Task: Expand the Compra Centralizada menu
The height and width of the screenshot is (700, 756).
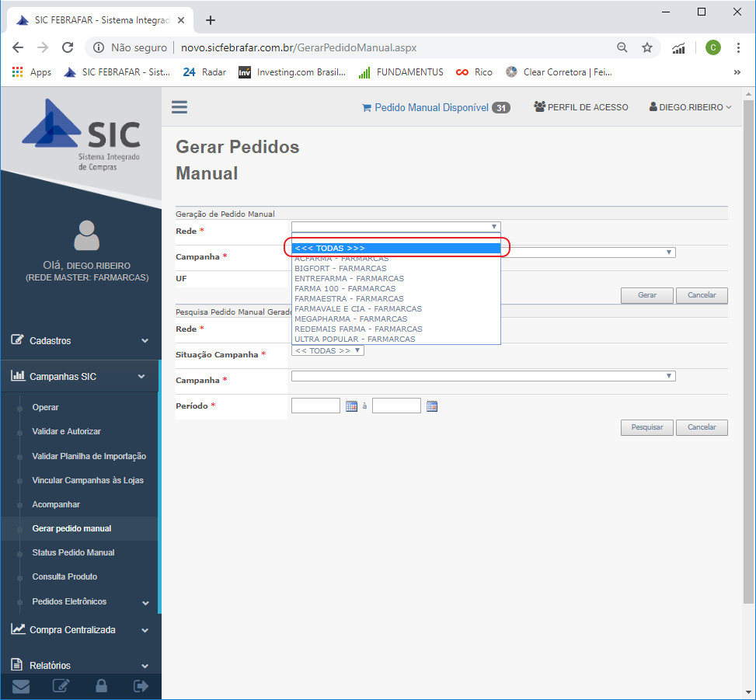Action: [x=80, y=629]
